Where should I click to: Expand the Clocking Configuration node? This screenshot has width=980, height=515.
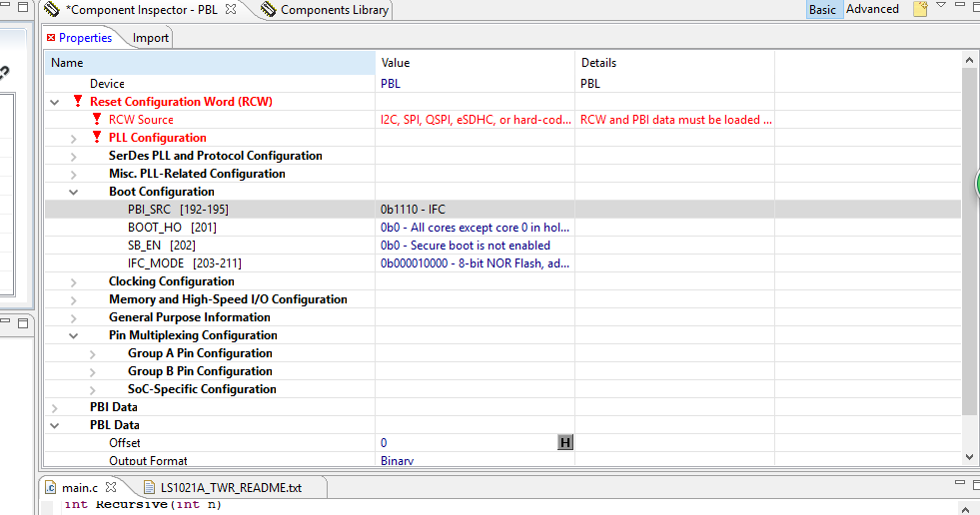(x=73, y=282)
